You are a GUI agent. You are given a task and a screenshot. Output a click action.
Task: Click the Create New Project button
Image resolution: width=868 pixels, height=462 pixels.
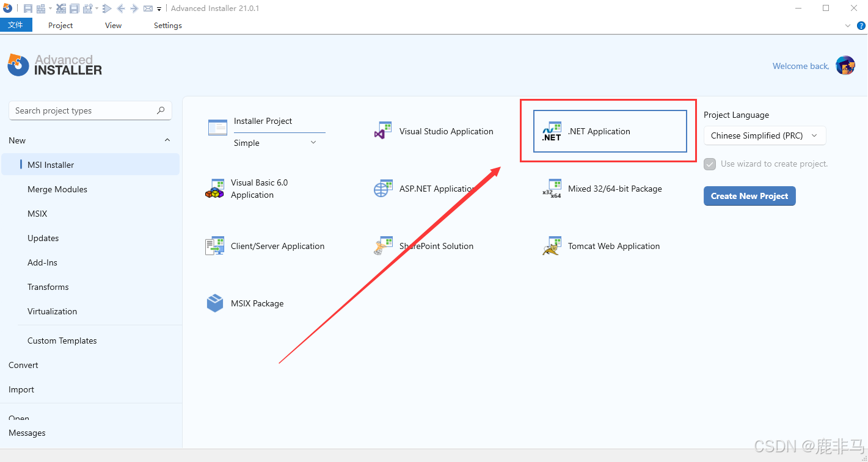point(749,196)
